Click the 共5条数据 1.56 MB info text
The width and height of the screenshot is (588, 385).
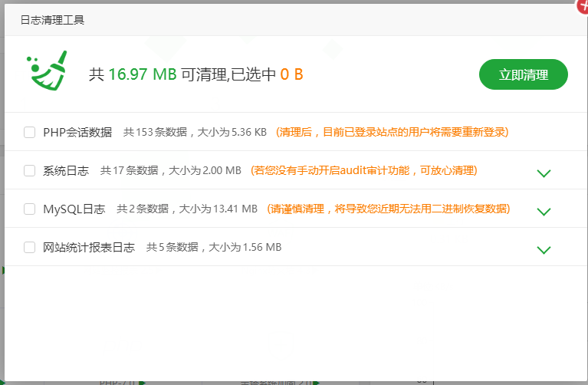(214, 247)
